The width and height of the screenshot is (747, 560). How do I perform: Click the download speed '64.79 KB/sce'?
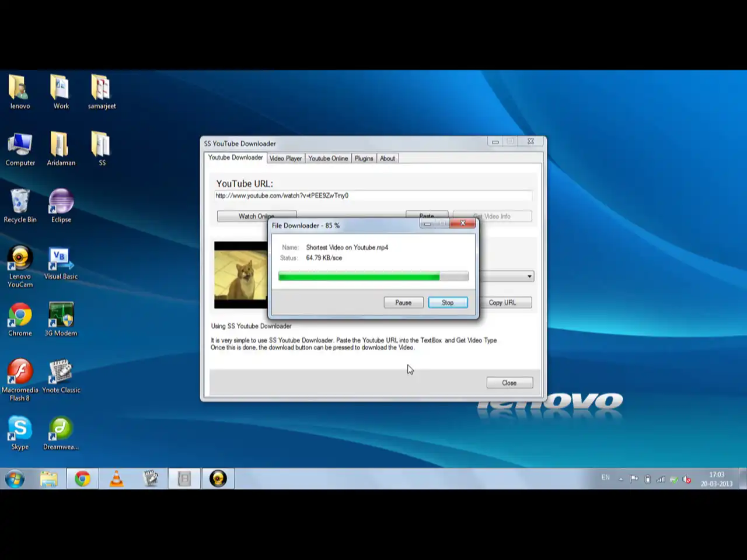tap(324, 258)
